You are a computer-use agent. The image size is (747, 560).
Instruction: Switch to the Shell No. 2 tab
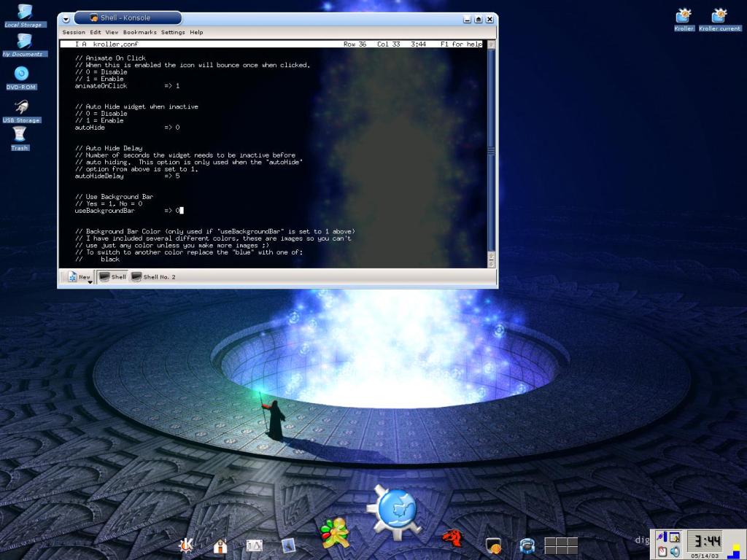(153, 276)
